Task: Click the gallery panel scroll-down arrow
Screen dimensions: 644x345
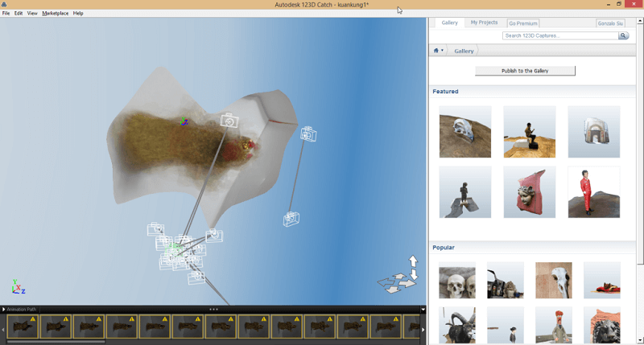Action: [640, 341]
